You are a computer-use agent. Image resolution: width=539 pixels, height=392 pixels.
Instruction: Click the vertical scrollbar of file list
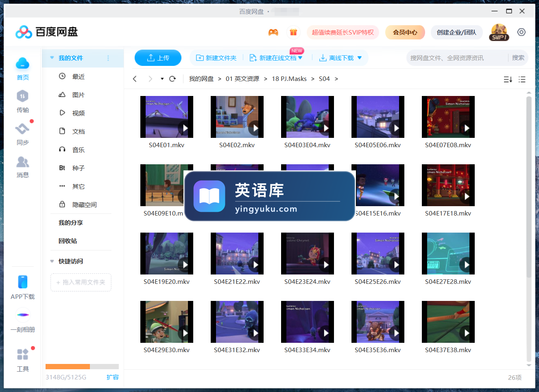[x=529, y=187]
